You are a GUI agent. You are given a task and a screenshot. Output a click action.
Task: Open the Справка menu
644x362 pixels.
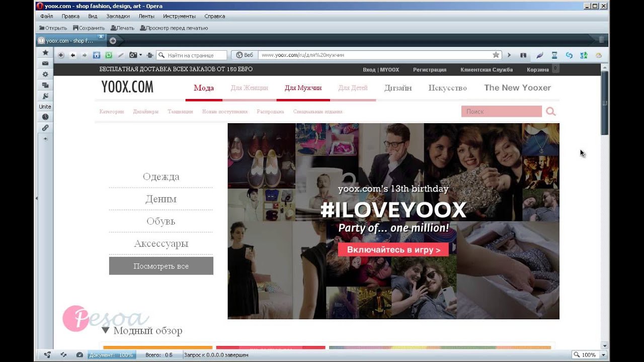[x=215, y=16]
